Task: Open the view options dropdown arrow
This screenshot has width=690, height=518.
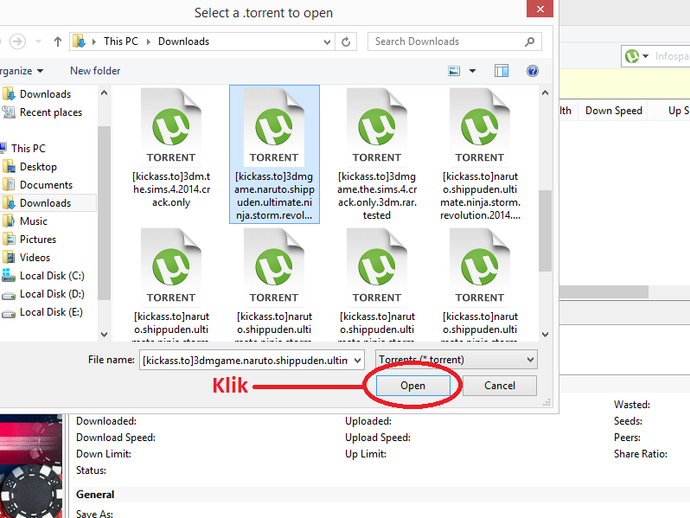Action: coord(472,71)
